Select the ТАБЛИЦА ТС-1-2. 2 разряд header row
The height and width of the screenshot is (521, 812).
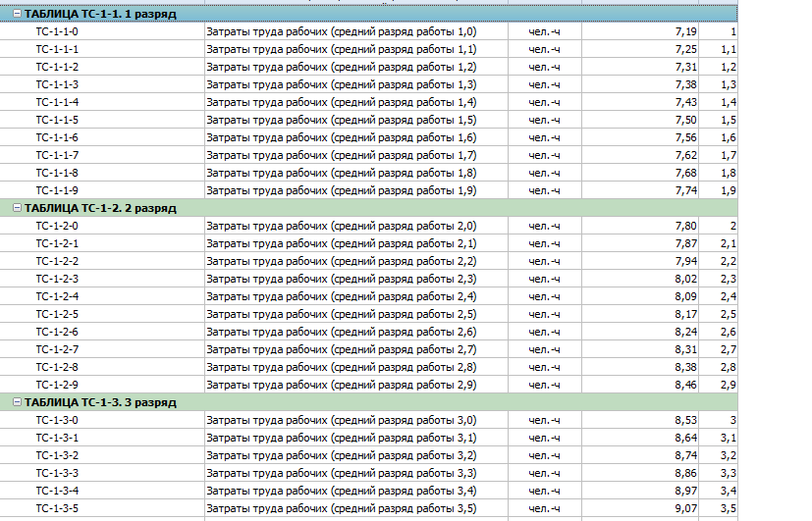tap(295, 208)
